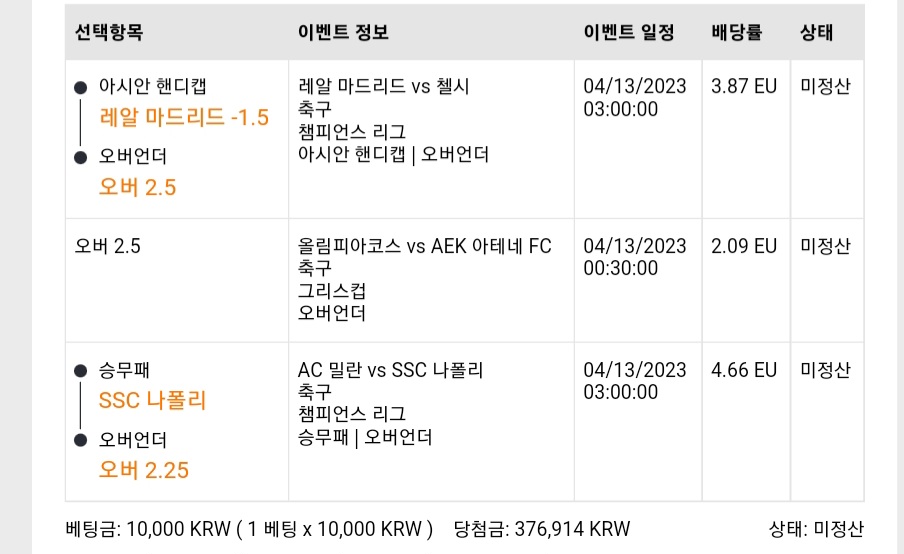Open the 레알 마드리드 vs 첼시 event
The image size is (904, 554).
[x=383, y=86]
